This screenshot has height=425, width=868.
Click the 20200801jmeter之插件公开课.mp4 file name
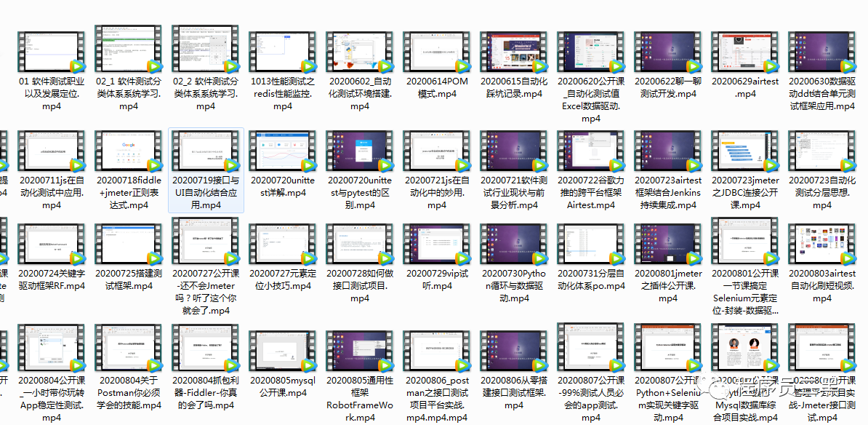(667, 286)
